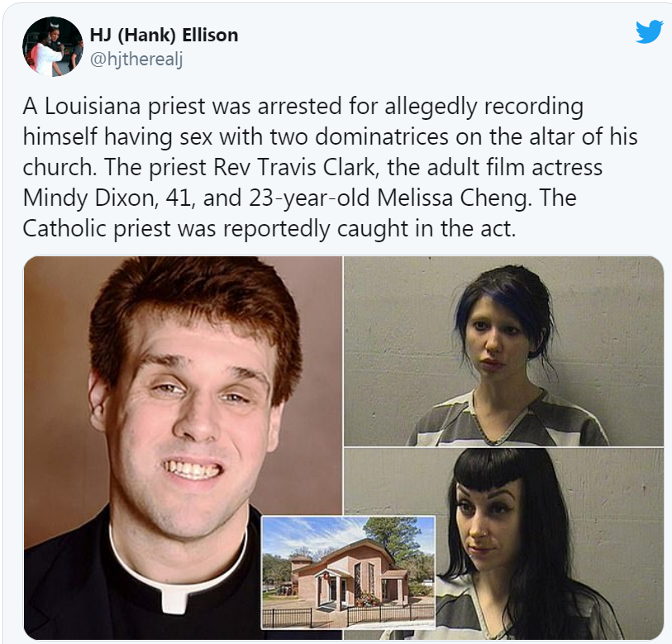Open the HJ Ellison profile avatar
This screenshot has width=672, height=644.
pyautogui.click(x=53, y=47)
